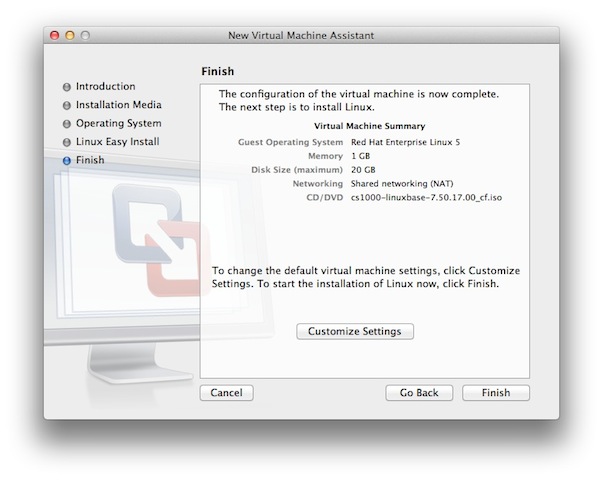Click the Shared networking (NAT) value
The width and height of the screenshot is (603, 480).
point(402,184)
